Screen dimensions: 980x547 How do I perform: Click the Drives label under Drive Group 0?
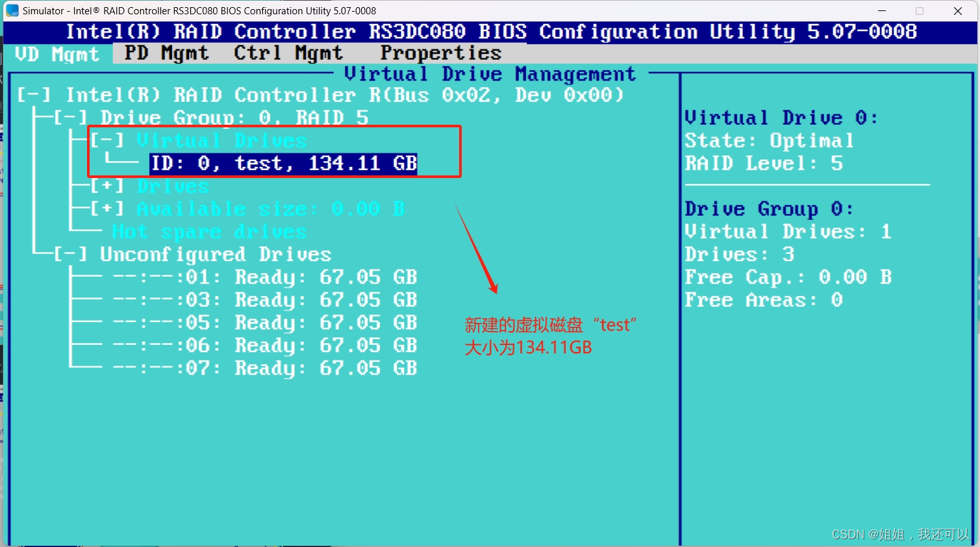(173, 186)
